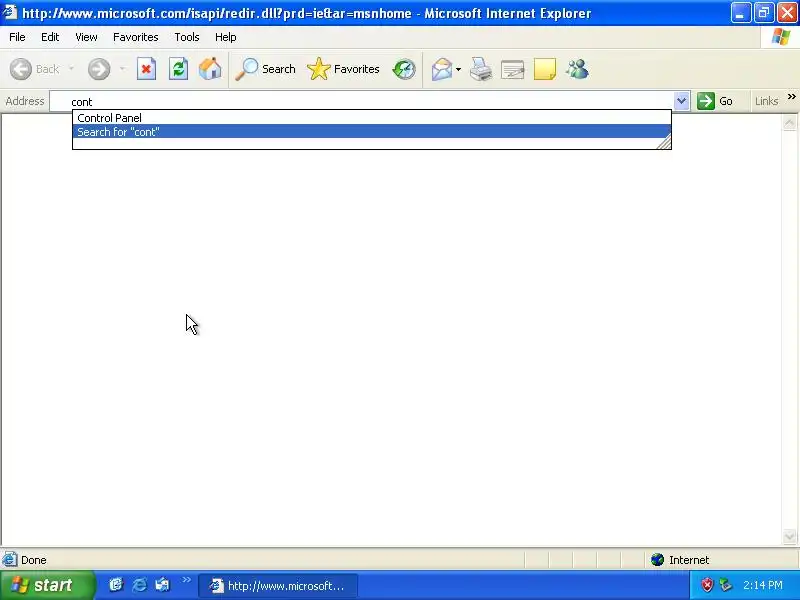This screenshot has width=800, height=600.
Task: Click the Links toolbar label
Action: (x=766, y=101)
